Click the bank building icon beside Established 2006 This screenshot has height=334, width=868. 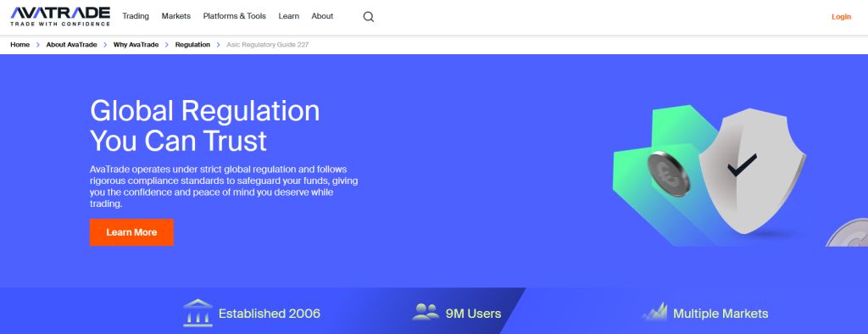pos(198,313)
